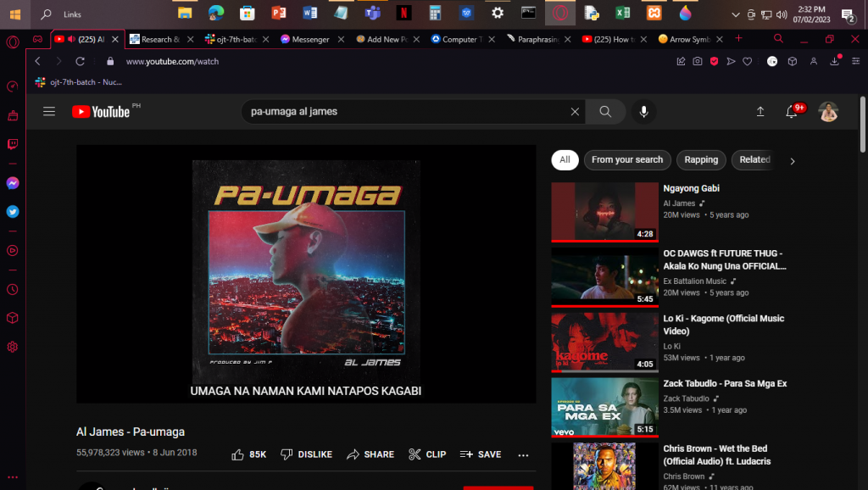This screenshot has width=868, height=490.
Task: Go to YouTube home via the logo
Action: click(x=101, y=112)
